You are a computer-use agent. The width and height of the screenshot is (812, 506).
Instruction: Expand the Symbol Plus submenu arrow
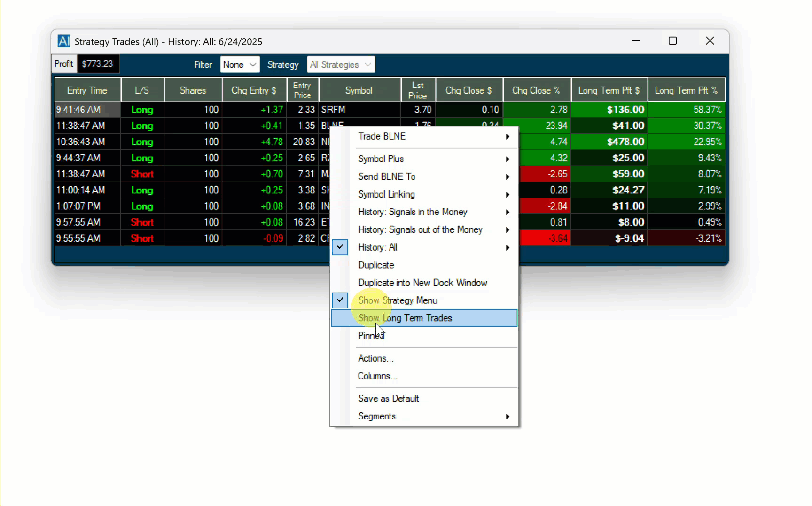507,159
